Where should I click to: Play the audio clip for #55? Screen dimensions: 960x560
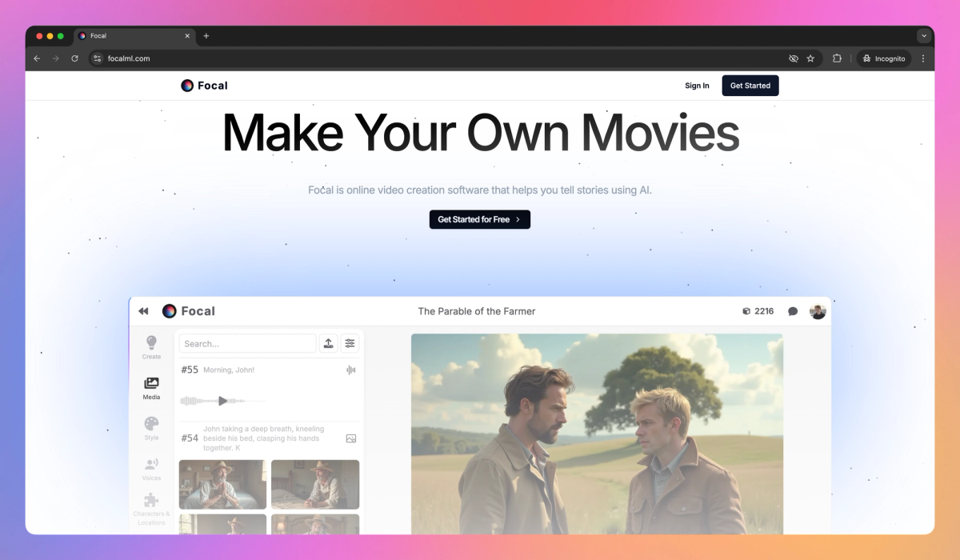pyautogui.click(x=223, y=401)
